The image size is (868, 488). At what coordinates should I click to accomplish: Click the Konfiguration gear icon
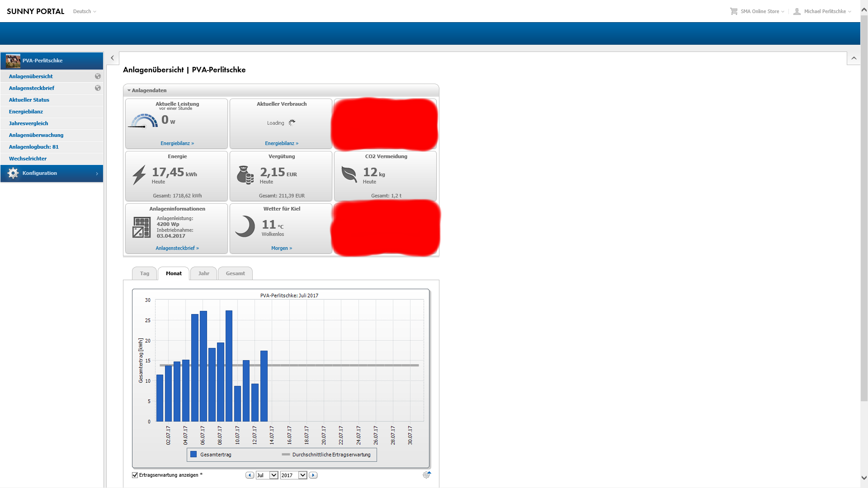[x=13, y=174]
